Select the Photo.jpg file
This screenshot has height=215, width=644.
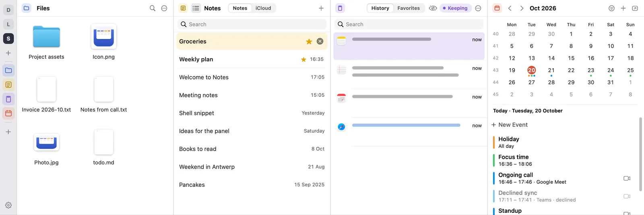coord(46,148)
